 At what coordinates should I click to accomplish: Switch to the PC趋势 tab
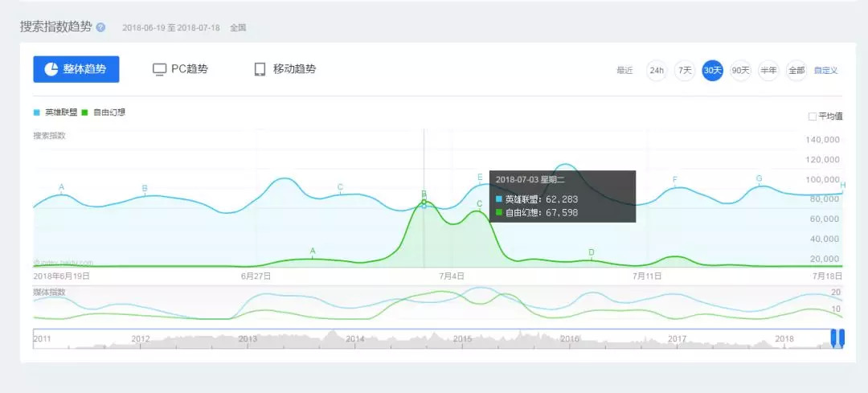(x=181, y=69)
